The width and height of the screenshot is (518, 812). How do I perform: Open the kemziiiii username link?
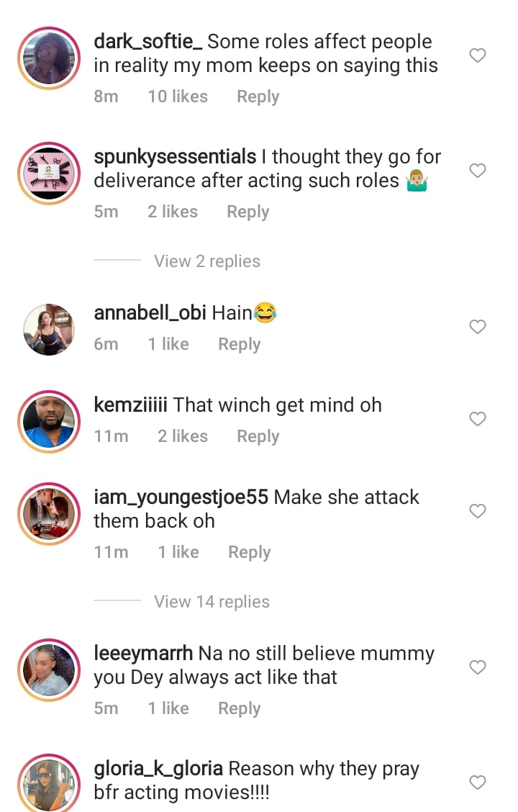pos(130,405)
